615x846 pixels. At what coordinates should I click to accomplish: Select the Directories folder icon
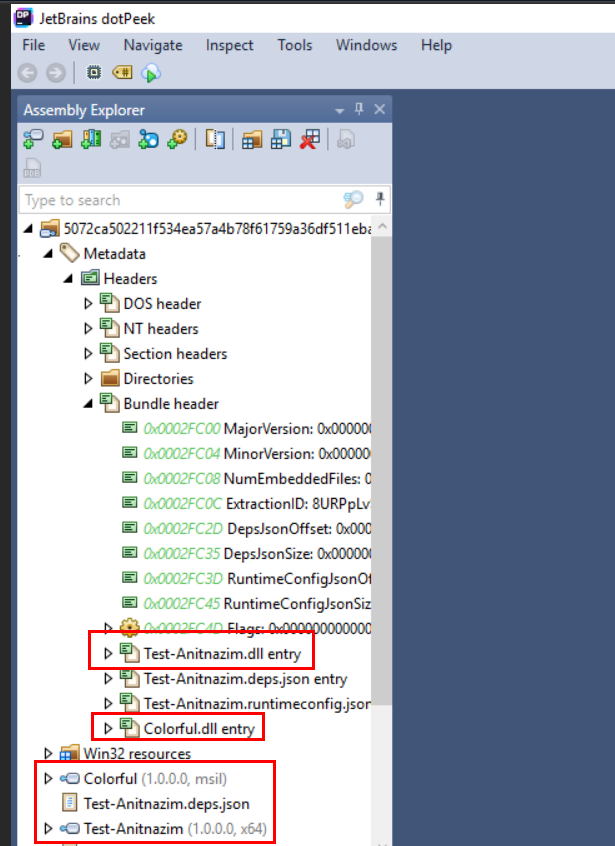(110, 378)
